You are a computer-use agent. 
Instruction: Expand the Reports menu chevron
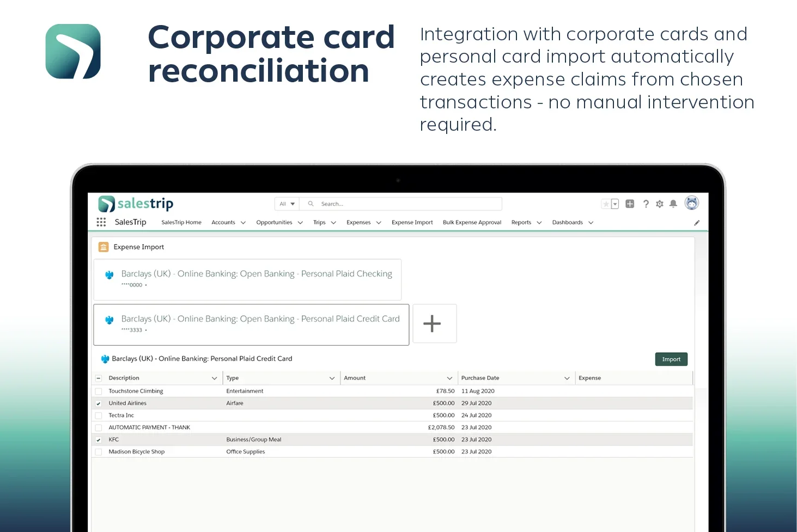(x=539, y=223)
